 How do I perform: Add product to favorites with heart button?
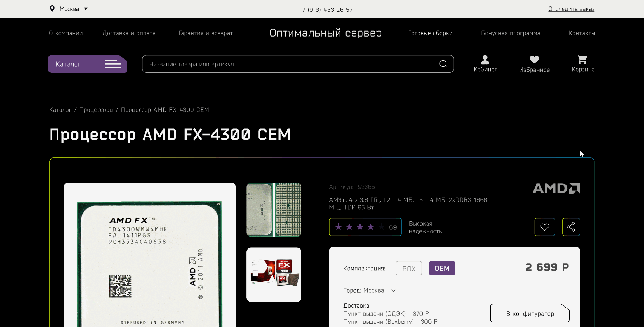(x=545, y=227)
